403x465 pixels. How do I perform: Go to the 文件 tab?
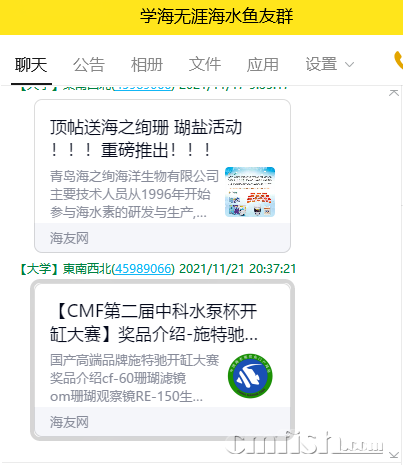pos(205,64)
